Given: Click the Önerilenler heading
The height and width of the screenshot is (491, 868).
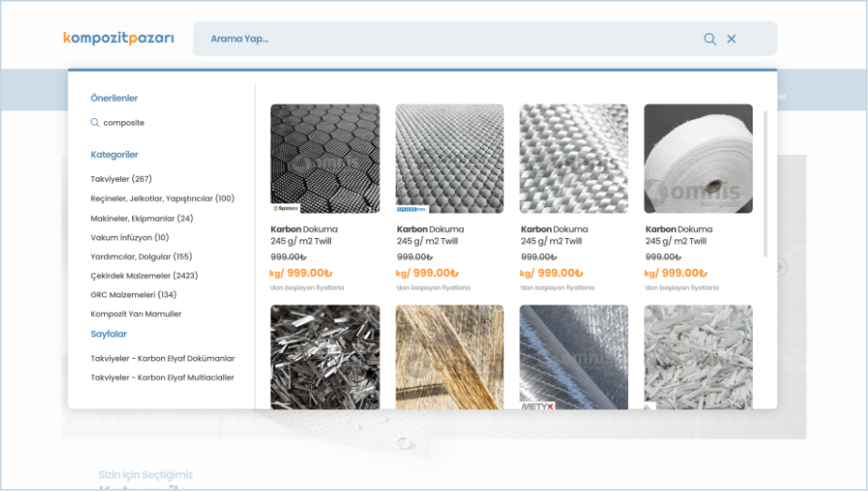Looking at the screenshot, I should 114,98.
